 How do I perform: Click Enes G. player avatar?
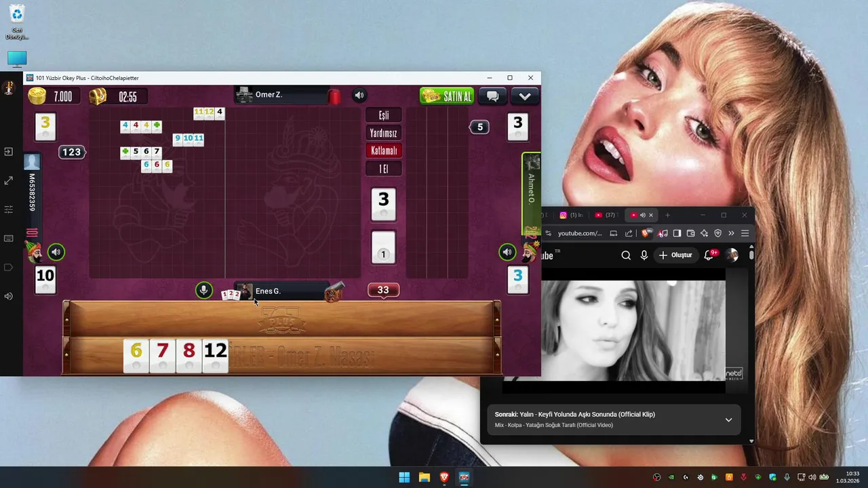244,291
